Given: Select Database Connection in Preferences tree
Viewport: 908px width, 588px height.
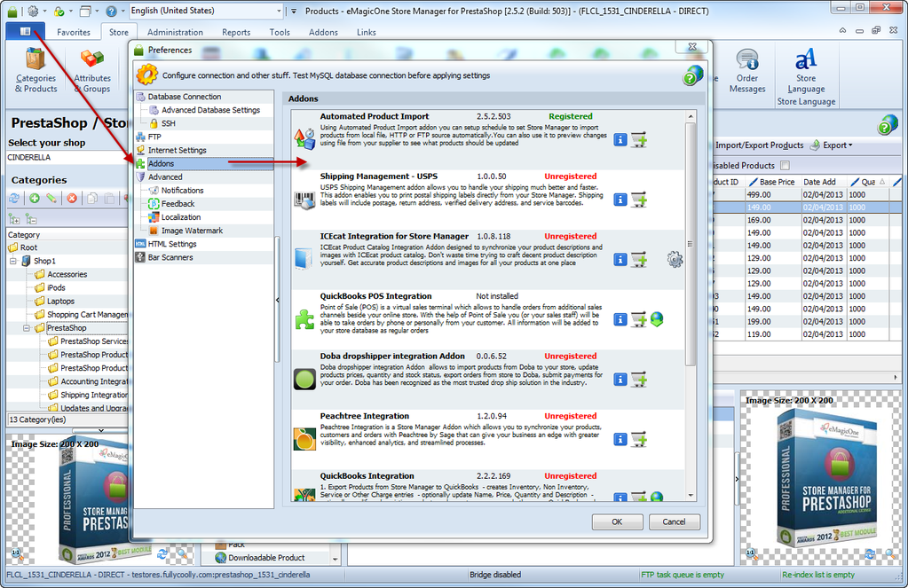Looking at the screenshot, I should pos(185,97).
